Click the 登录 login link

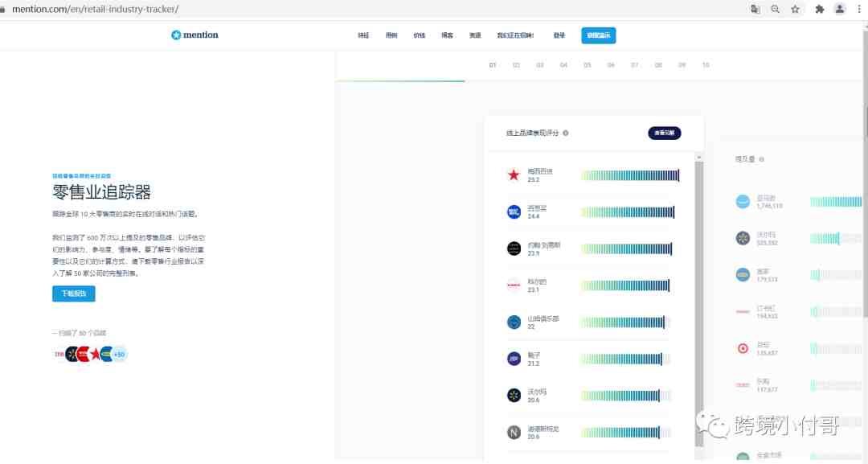tap(559, 35)
